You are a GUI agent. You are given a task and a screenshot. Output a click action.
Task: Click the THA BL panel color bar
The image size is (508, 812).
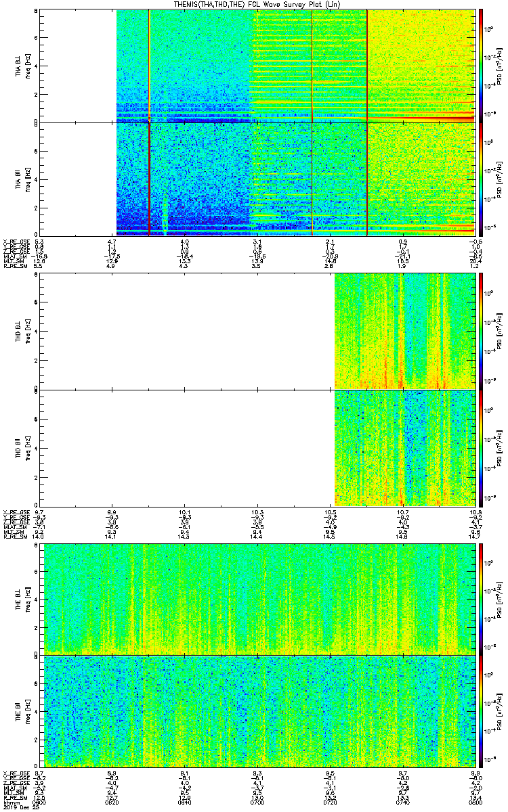pos(481,66)
